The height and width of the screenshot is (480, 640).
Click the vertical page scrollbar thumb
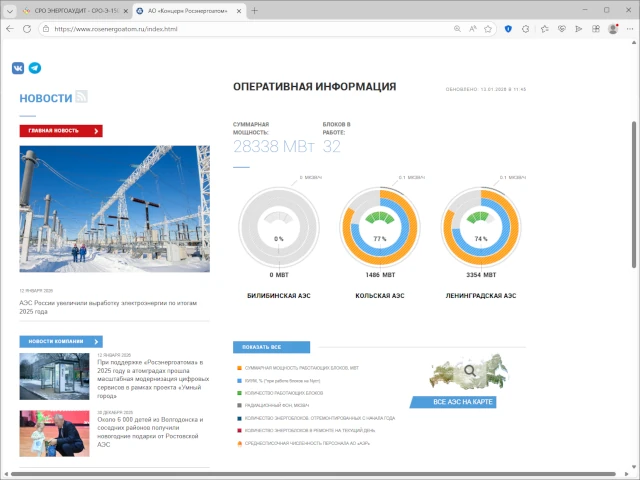coord(634,194)
